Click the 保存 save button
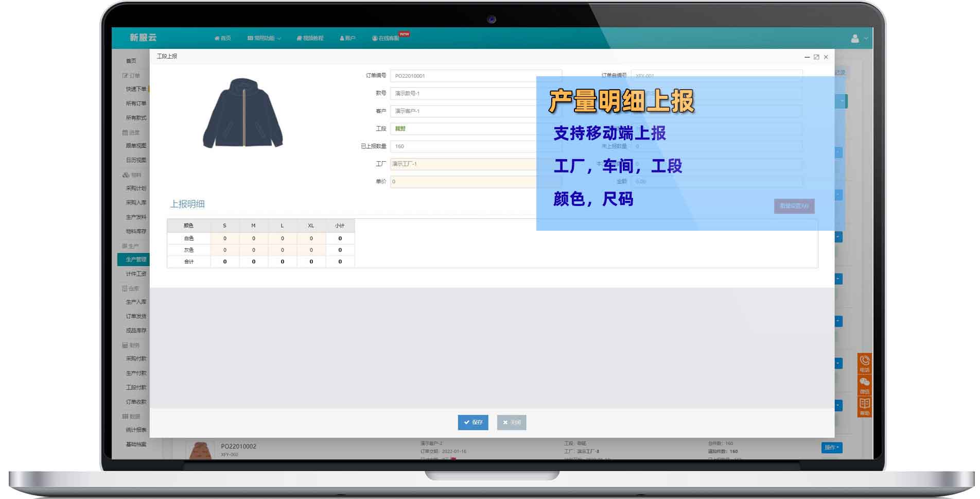Viewport: 980px width, 499px height. point(472,422)
